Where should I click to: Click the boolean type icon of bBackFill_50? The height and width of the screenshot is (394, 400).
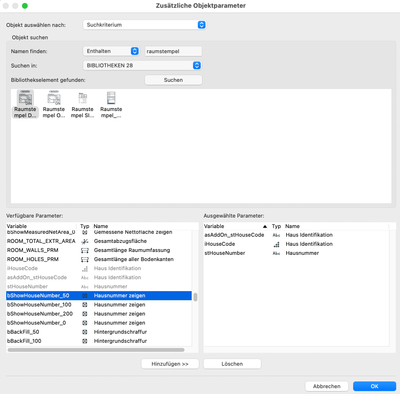85,332
